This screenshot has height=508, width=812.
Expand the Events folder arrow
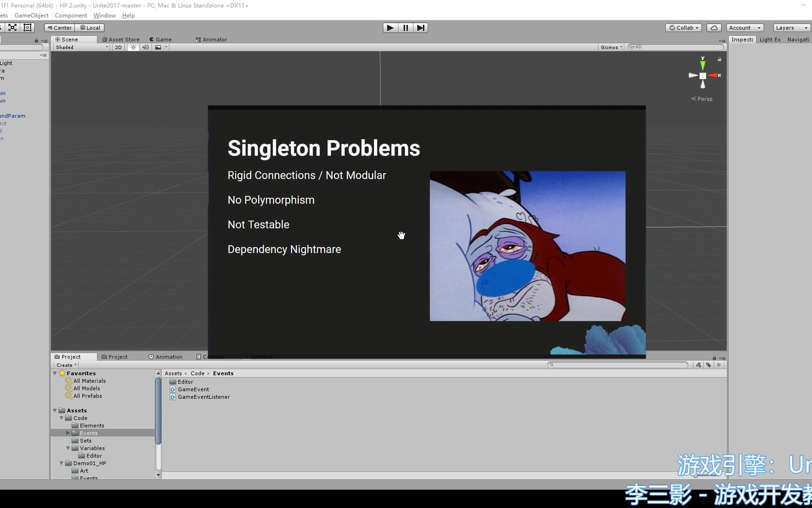tap(68, 433)
